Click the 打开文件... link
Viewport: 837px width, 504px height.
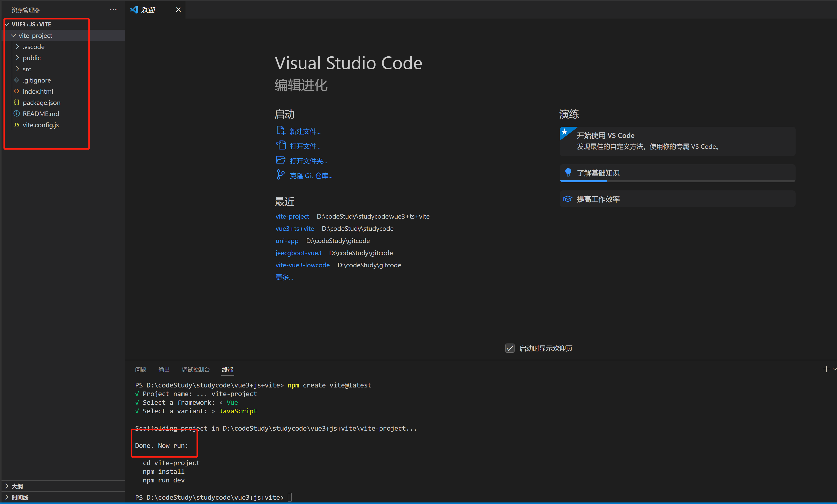click(x=305, y=146)
